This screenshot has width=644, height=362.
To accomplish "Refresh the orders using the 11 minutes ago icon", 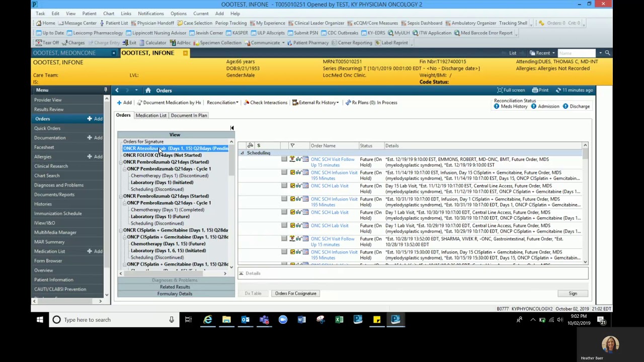I will click(558, 90).
